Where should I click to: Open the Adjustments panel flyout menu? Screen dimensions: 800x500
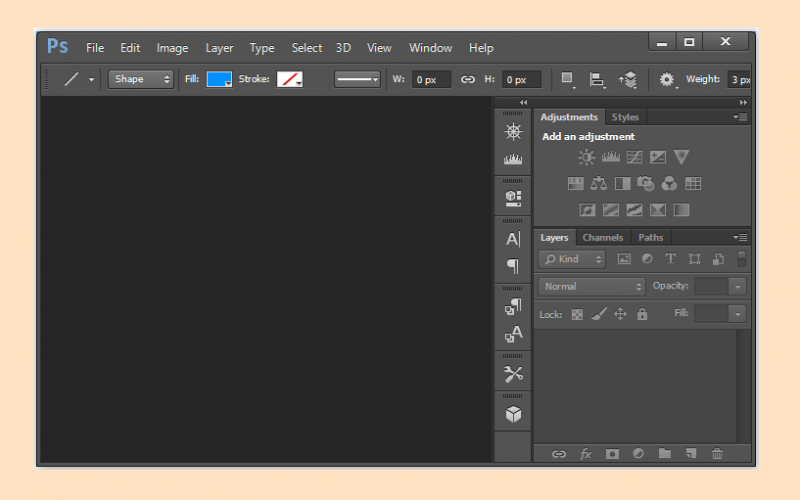(x=740, y=117)
